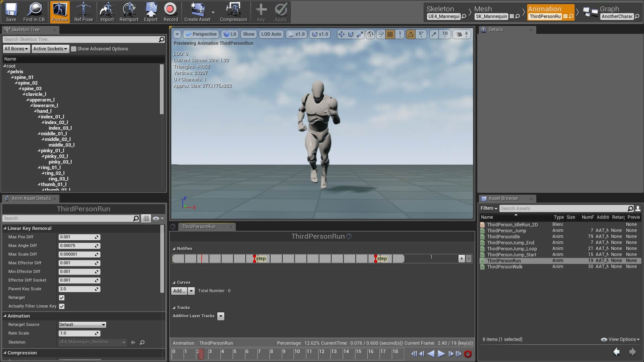
Task: Open View Options menu
Action: pyautogui.click(x=621, y=340)
